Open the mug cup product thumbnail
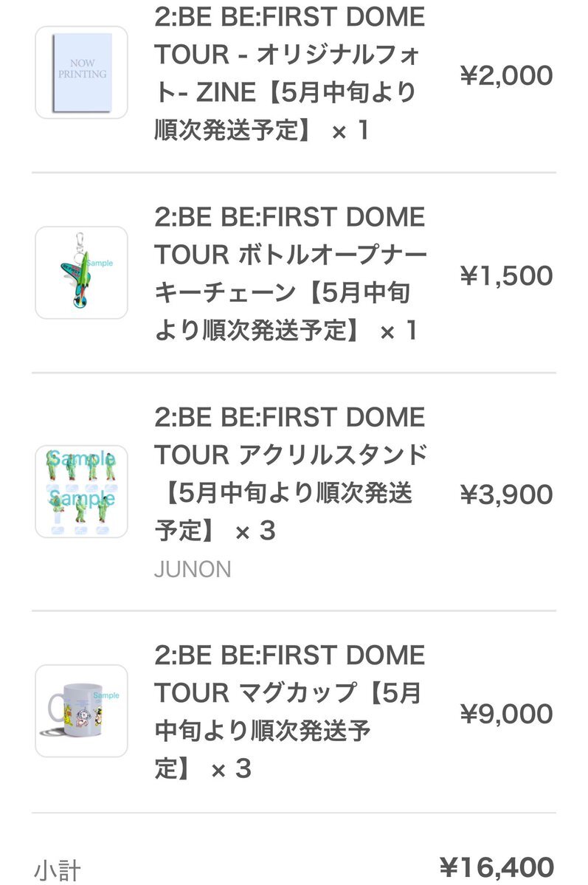This screenshot has height=885, width=588. pos(81,711)
